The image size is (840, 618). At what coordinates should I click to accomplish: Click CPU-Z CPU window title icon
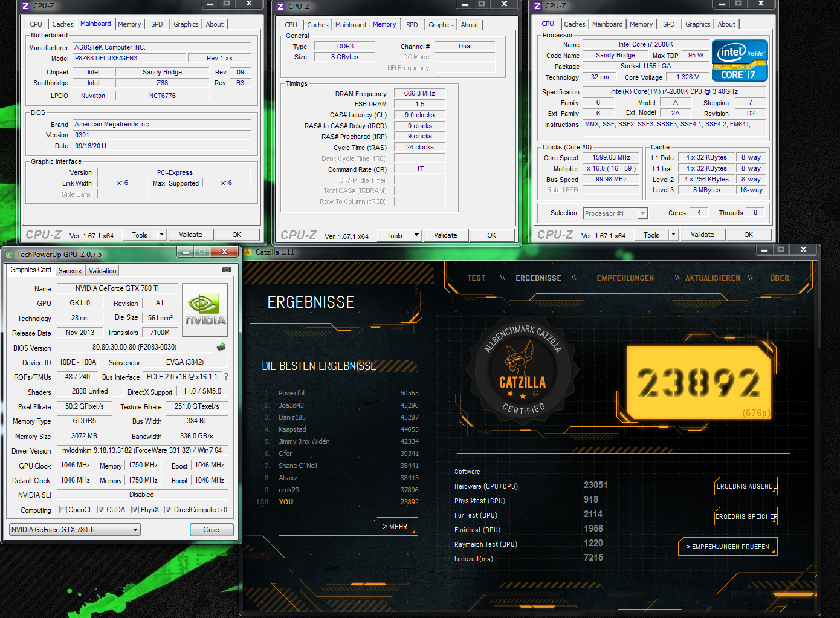coord(537,6)
